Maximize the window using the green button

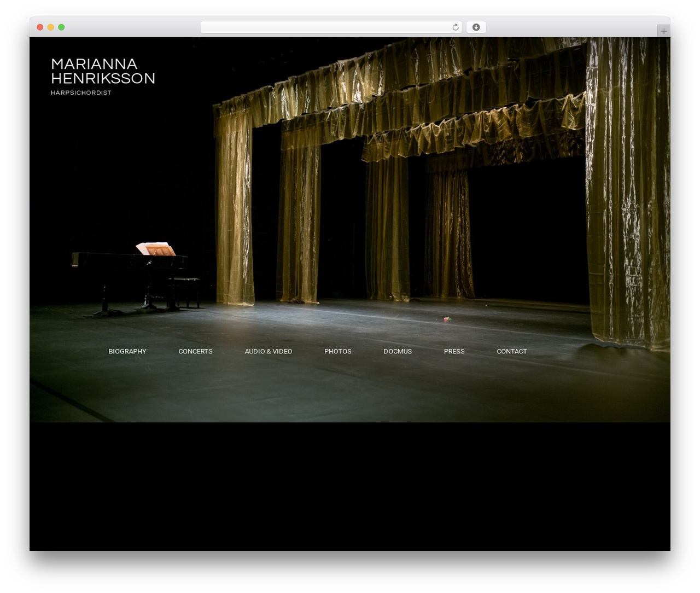coord(61,27)
